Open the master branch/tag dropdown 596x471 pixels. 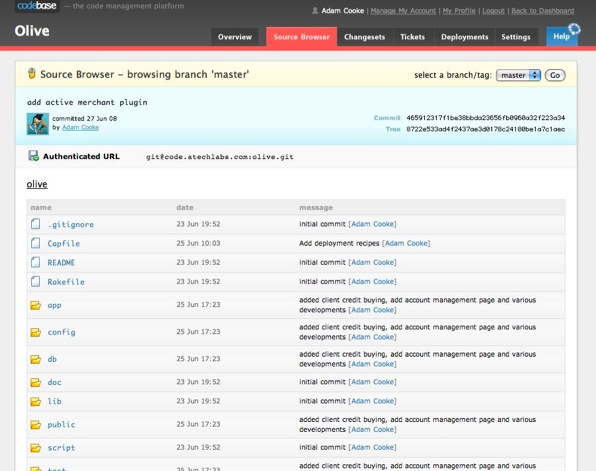518,75
